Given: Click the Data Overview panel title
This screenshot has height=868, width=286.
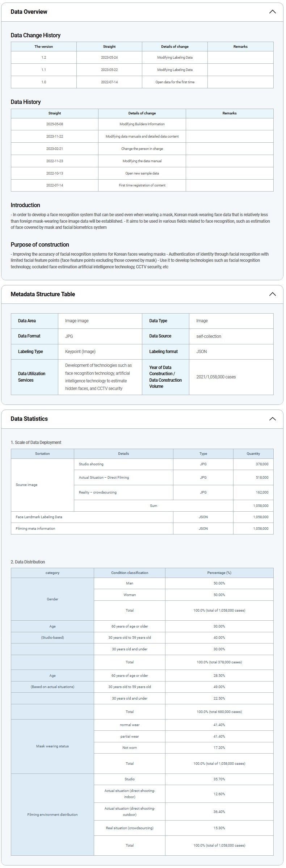Looking at the screenshot, I should (x=29, y=12).
